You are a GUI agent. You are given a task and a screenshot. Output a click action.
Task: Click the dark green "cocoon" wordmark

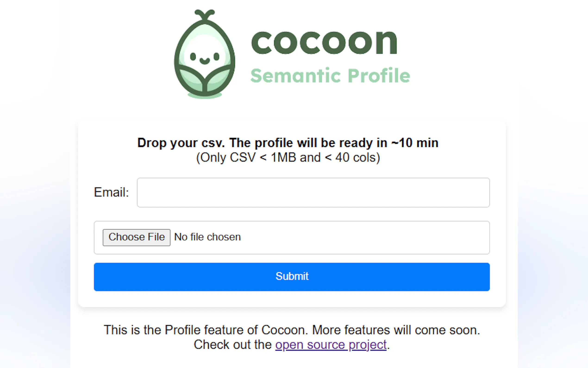click(324, 42)
